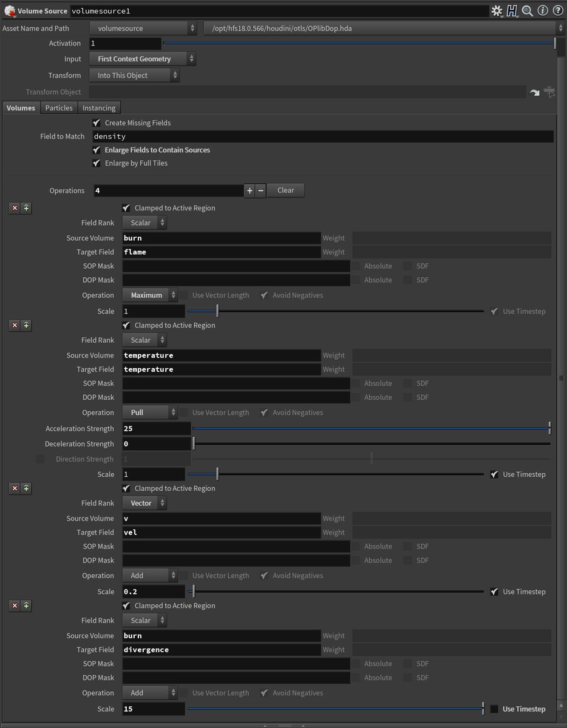Enable Use Timestep for divergence operation
Image resolution: width=567 pixels, height=728 pixels.
coord(495,709)
